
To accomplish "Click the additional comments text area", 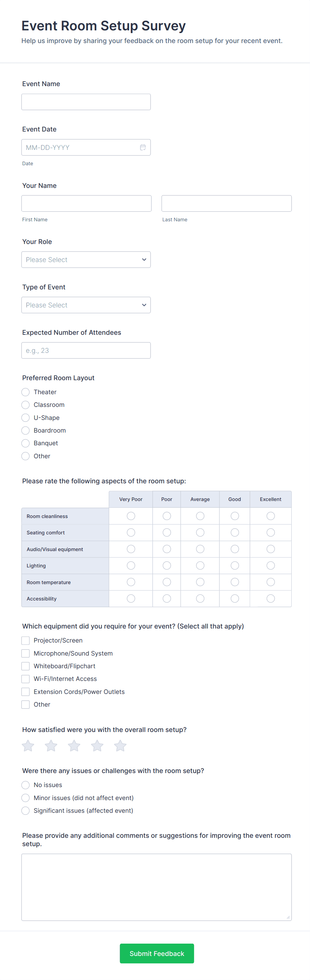I will 157,887.
